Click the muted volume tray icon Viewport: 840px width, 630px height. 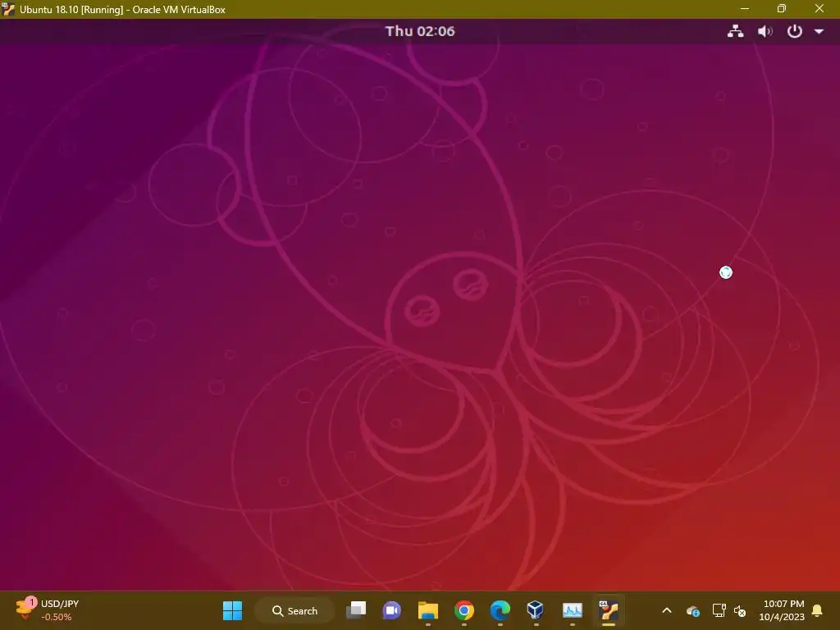pyautogui.click(x=740, y=610)
